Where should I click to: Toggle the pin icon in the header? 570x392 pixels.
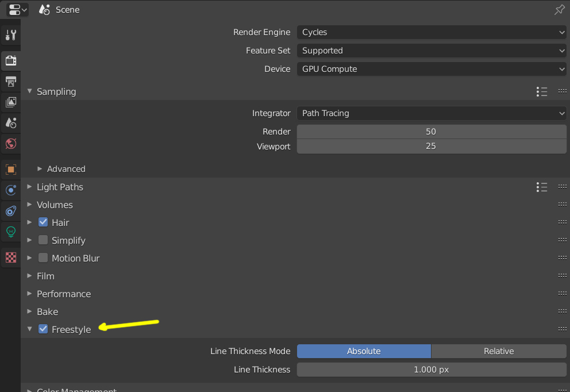pos(559,10)
